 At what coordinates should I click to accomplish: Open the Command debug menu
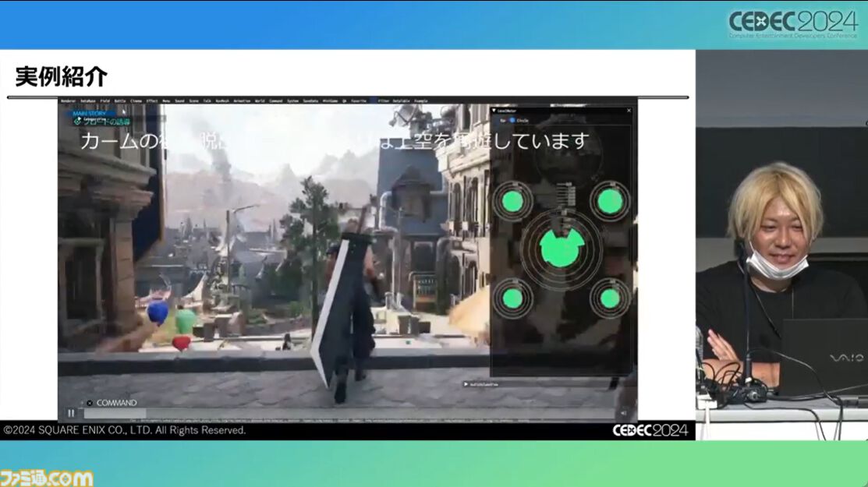click(x=275, y=101)
